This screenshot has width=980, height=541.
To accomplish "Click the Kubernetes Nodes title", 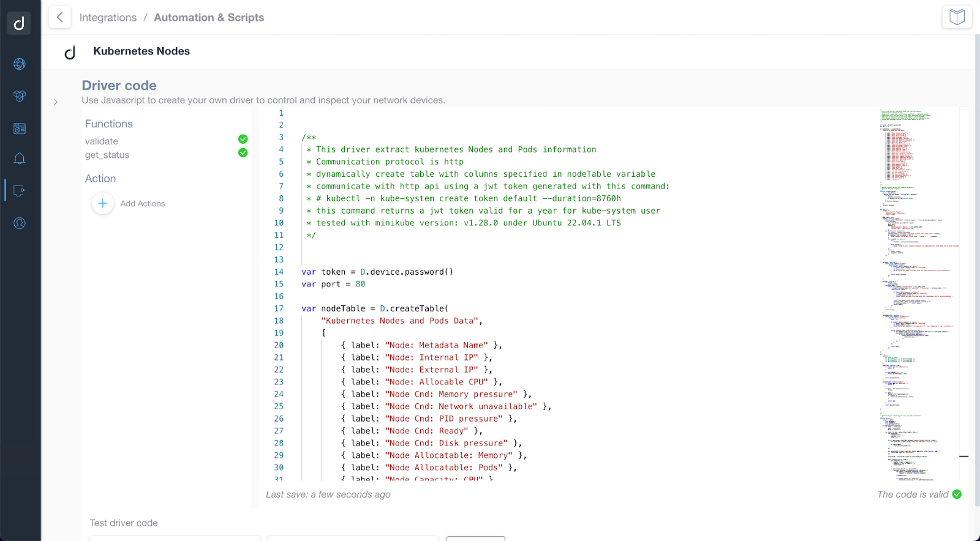I will tap(141, 51).
